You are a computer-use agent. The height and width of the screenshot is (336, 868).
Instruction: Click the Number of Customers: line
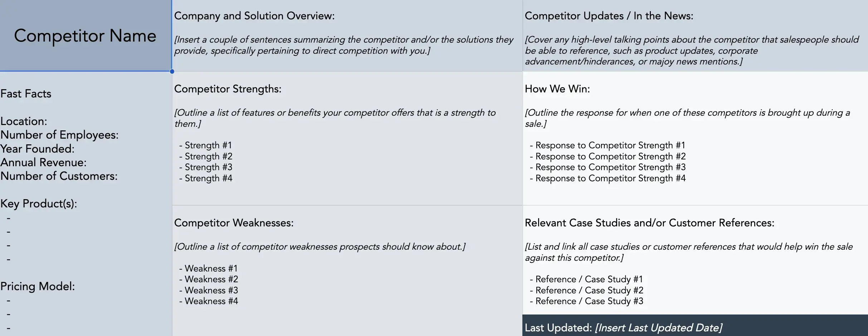click(59, 176)
